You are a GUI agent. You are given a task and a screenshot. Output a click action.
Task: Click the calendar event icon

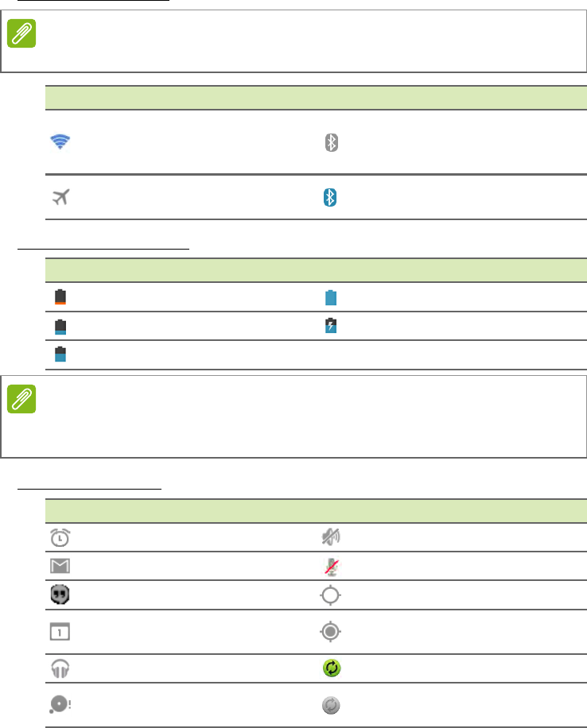60,631
